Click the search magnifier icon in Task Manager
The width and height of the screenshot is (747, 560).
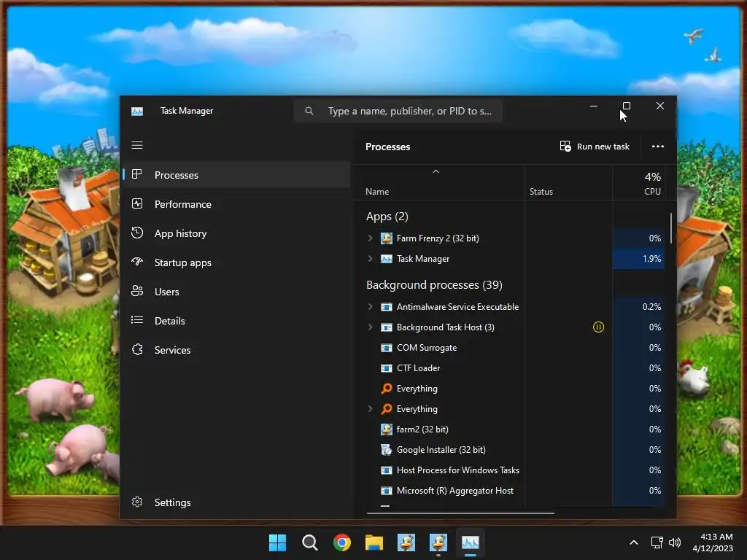click(x=309, y=111)
